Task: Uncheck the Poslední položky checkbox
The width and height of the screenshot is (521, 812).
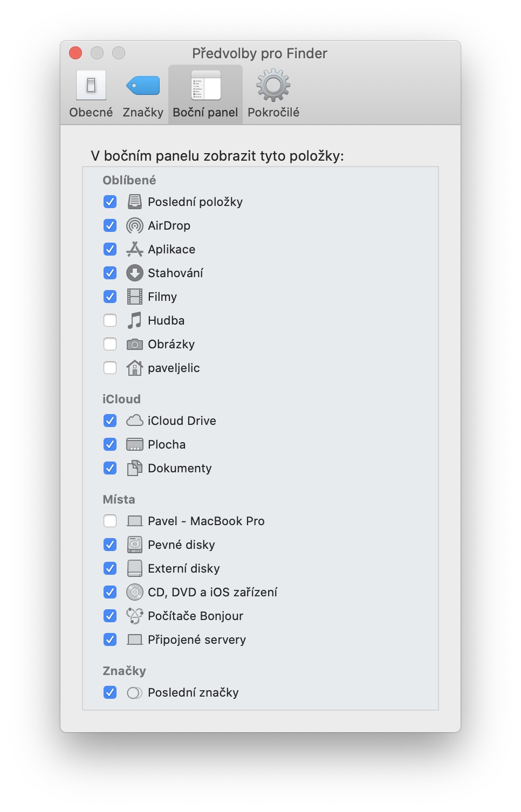Action: point(110,202)
